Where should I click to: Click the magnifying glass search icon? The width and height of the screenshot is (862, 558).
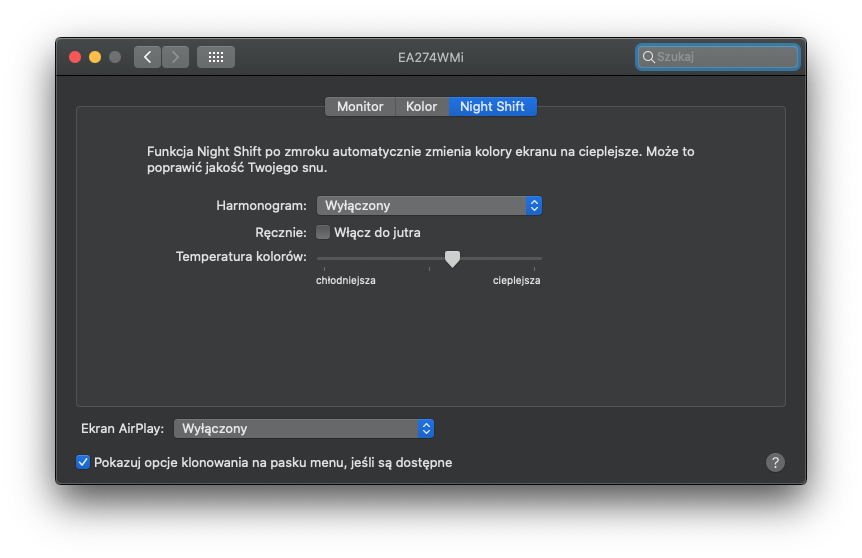click(x=649, y=57)
